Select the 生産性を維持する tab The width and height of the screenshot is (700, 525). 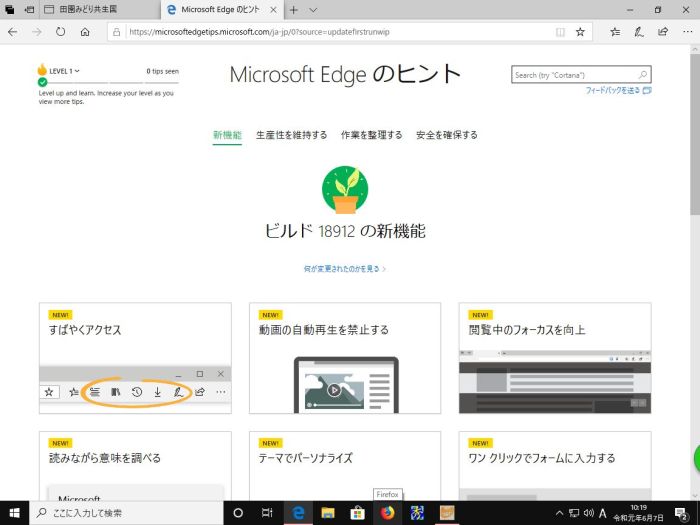(x=291, y=135)
